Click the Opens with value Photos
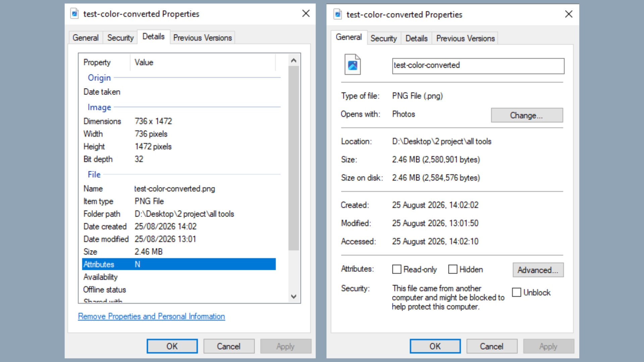 click(x=404, y=114)
